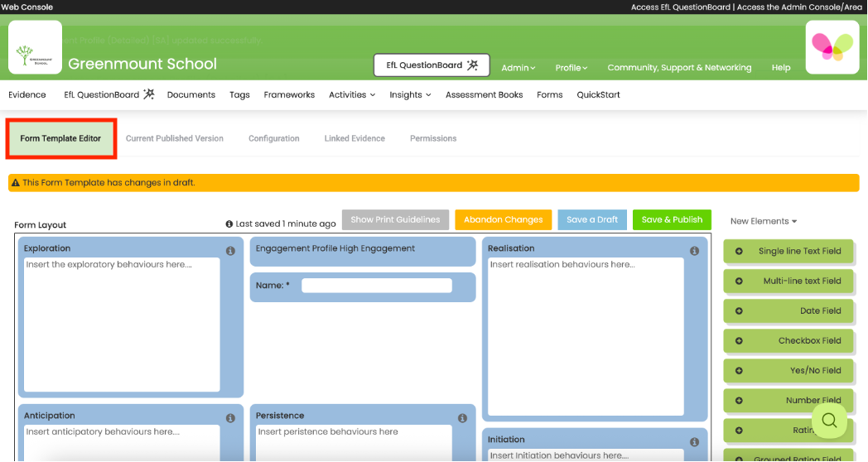Open the Tags menu item
868x462 pixels.
239,94
